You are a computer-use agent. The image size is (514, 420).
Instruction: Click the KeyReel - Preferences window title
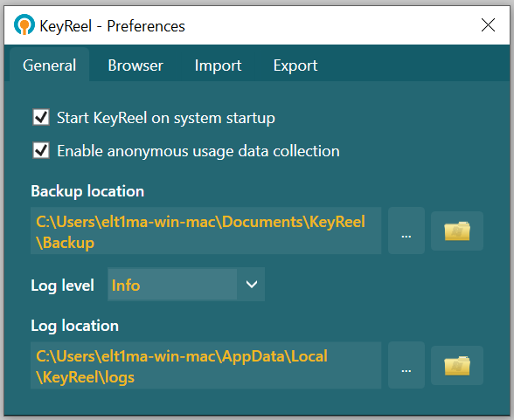pos(112,26)
